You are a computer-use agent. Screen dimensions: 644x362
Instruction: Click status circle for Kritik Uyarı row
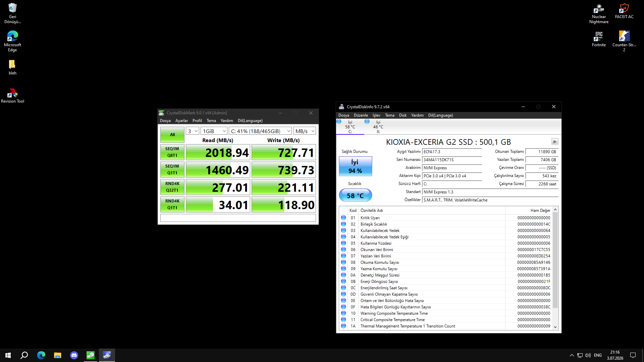point(343,218)
